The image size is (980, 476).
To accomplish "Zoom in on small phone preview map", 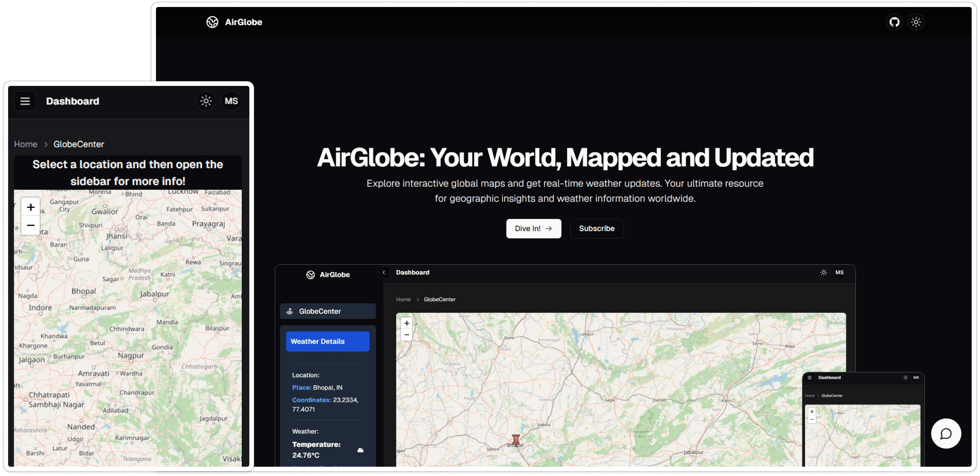I will [x=812, y=412].
